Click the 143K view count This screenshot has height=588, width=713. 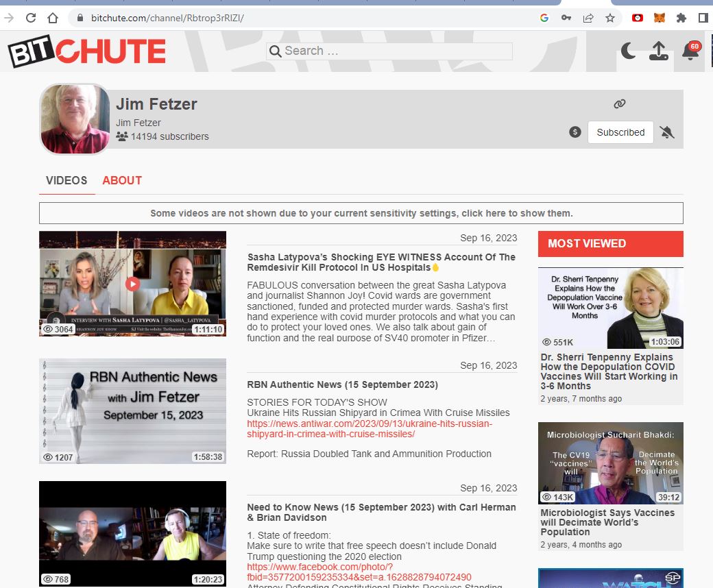point(557,497)
